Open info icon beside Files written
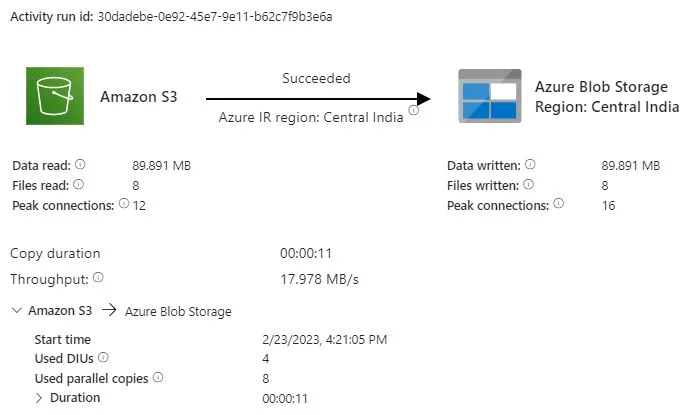The width and height of the screenshot is (686, 415). (x=528, y=185)
